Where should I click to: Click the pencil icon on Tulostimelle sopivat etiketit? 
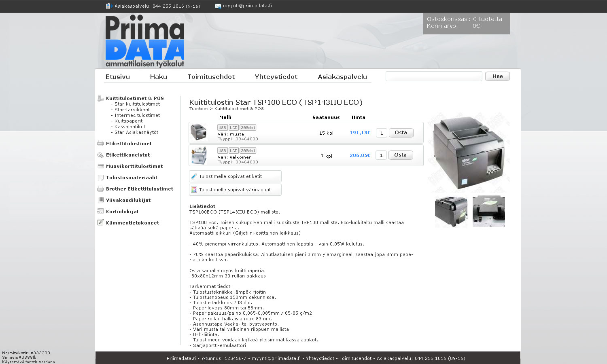click(x=194, y=176)
